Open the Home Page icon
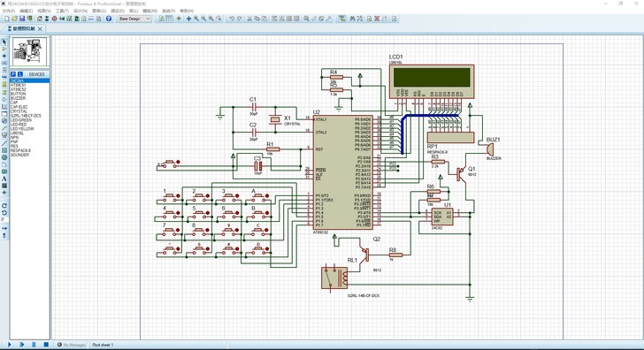 tap(40, 19)
